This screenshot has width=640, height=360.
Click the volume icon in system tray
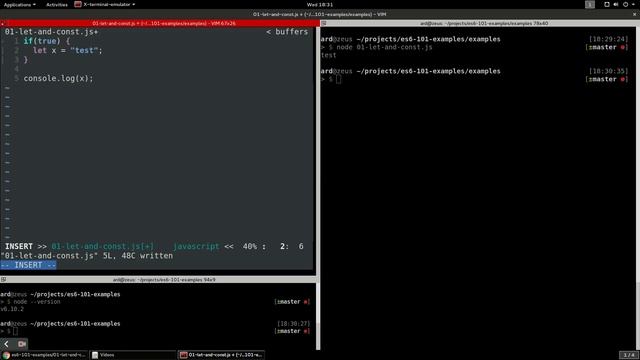[616, 4]
